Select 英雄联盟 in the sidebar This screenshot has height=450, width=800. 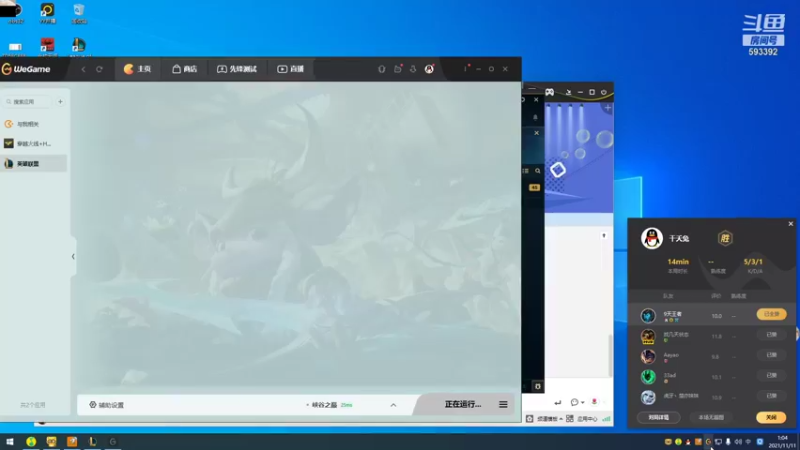34,164
